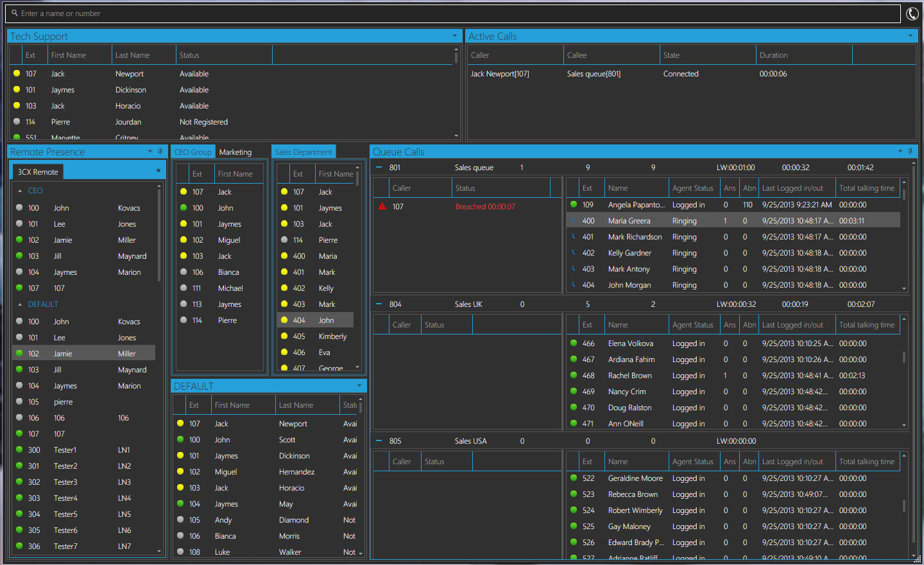This screenshot has width=924, height=565.
Task: Click the search magnifier icon in the top bar
Action: point(15,13)
